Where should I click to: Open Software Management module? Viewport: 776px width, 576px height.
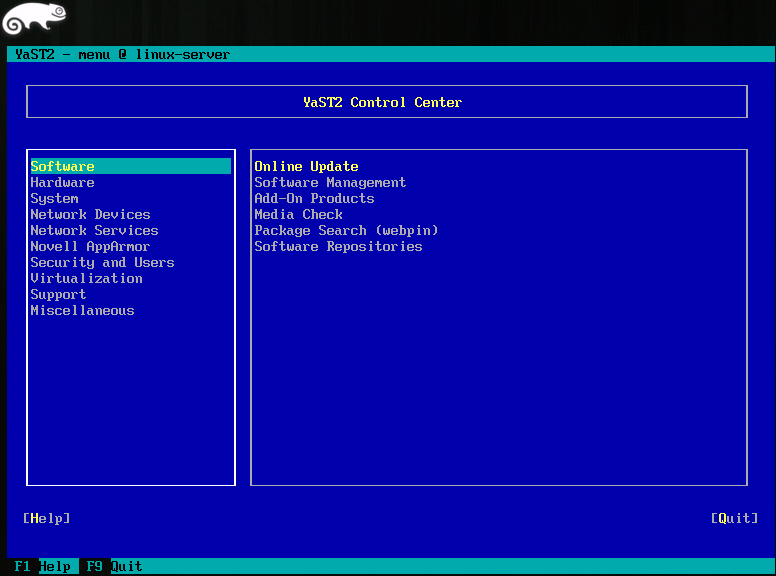[330, 183]
